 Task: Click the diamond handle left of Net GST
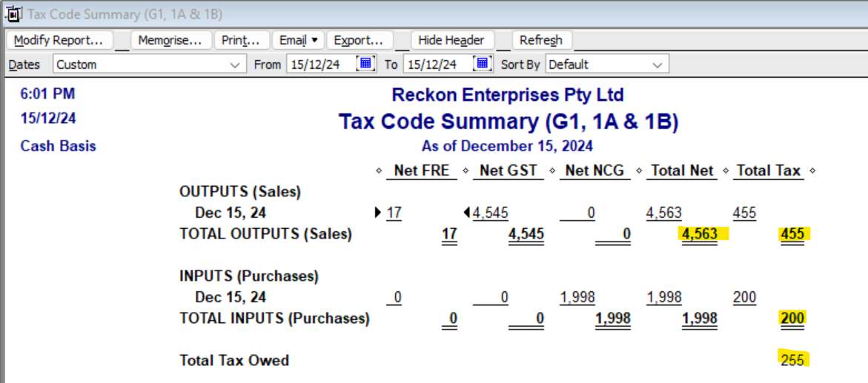tap(466, 171)
